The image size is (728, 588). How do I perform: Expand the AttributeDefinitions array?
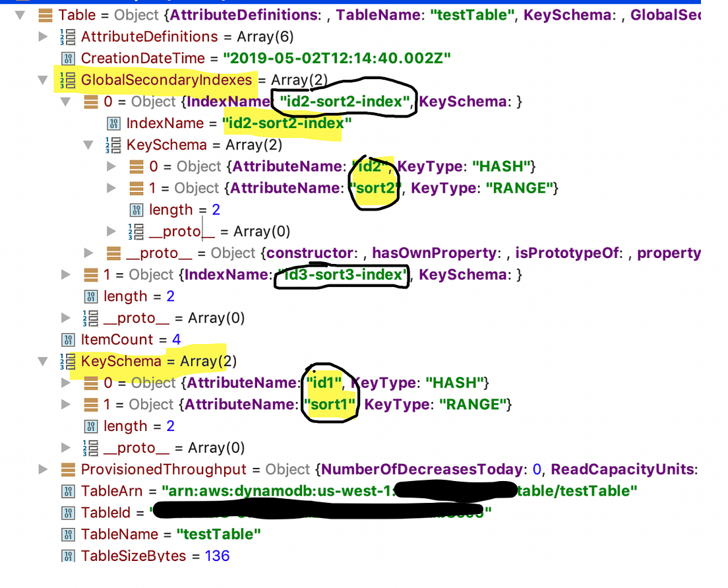[43, 37]
